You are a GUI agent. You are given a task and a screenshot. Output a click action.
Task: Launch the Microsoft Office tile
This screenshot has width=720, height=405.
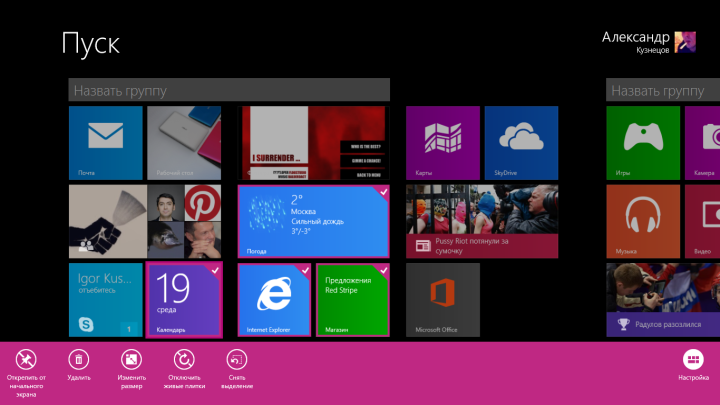442,299
